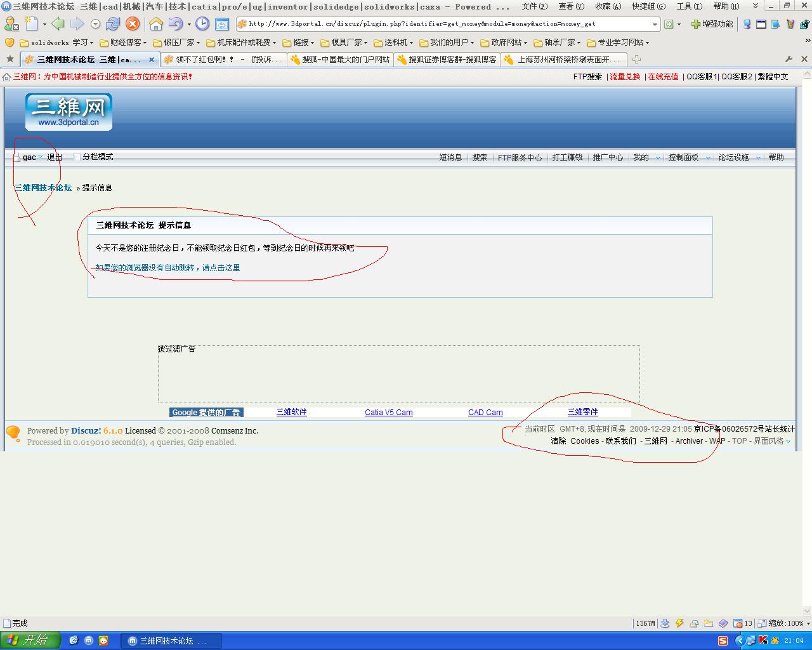This screenshot has width=812, height=650.
Task: Click the 流量兑换 link
Action: (625, 77)
